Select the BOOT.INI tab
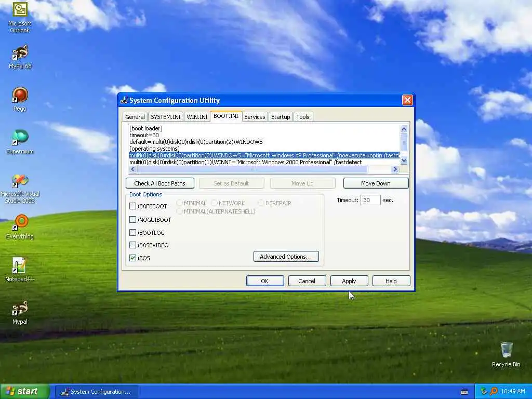Viewport: 532px width, 399px height. 225,116
